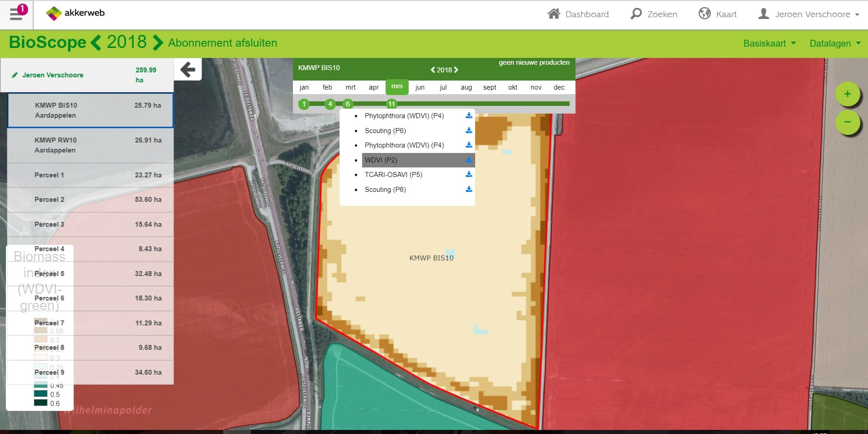Screen dimensions: 868x434
Task: Download the WDVI (P2) product
Action: [x=469, y=160]
